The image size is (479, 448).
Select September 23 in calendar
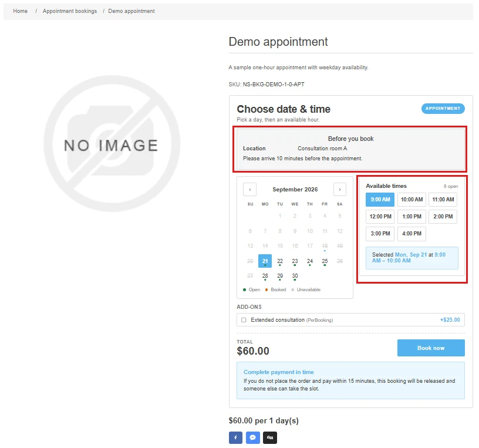295,261
